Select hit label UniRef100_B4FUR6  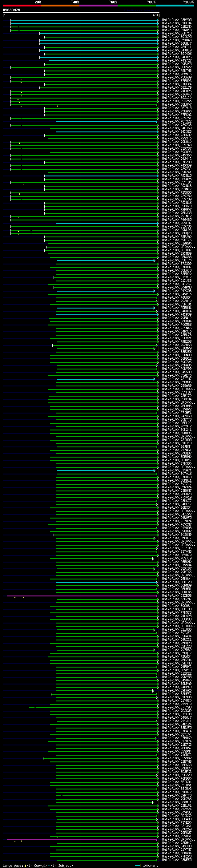(x=177, y=57)
